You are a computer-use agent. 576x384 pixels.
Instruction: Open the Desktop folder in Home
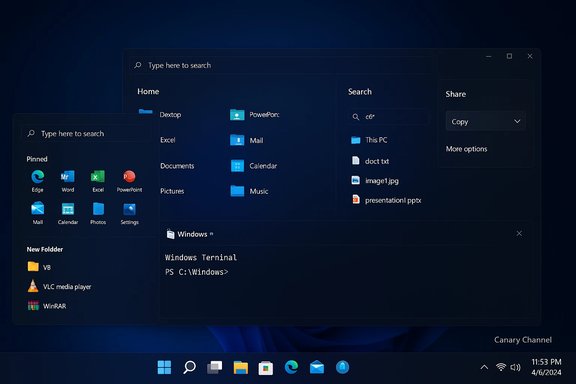click(160, 114)
